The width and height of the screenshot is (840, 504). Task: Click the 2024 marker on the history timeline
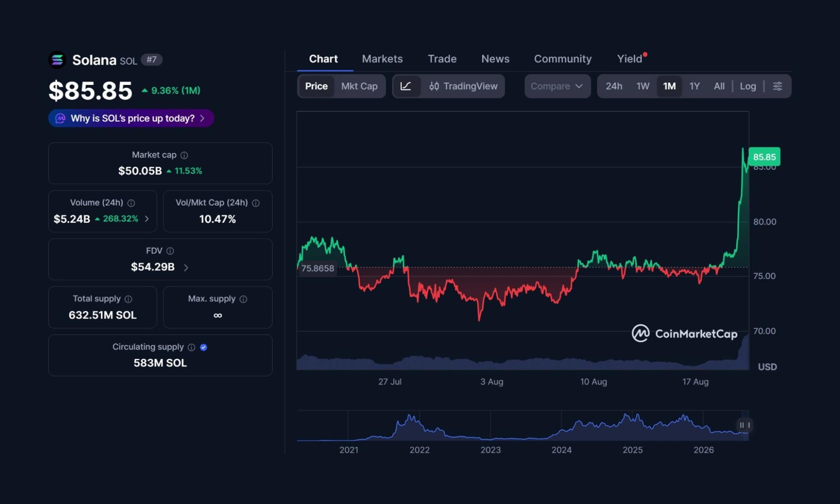point(561,450)
